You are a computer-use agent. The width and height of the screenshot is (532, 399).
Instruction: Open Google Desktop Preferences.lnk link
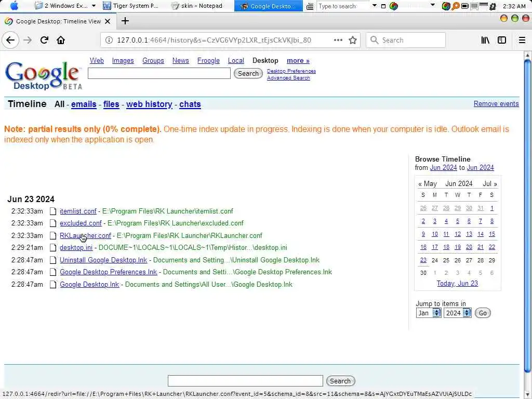(108, 272)
